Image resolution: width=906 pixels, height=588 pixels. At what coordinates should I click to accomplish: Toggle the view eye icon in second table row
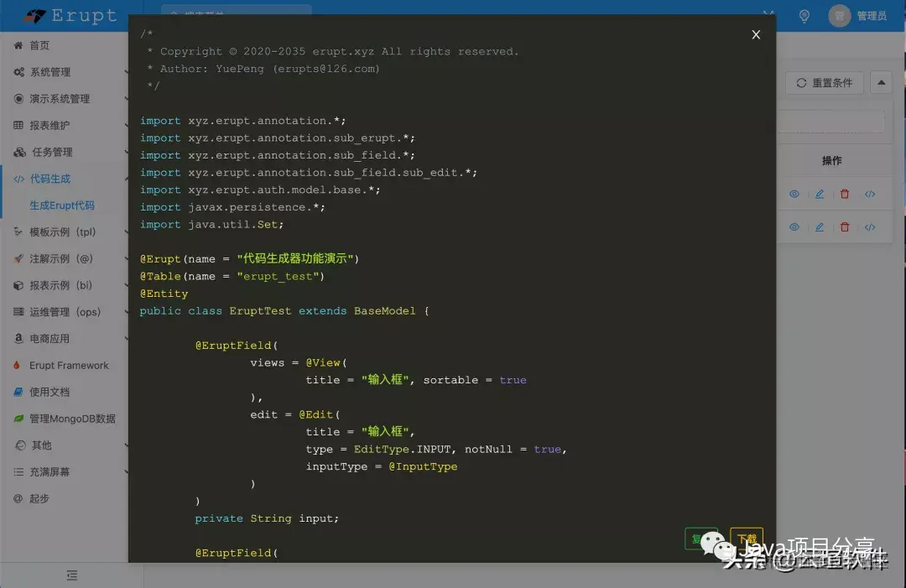coord(794,227)
